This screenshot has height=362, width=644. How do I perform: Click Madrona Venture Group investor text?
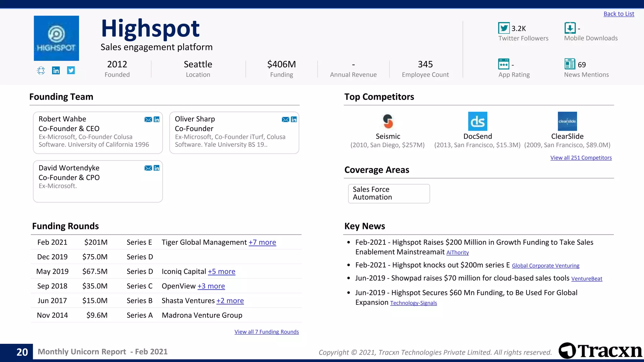(202, 315)
